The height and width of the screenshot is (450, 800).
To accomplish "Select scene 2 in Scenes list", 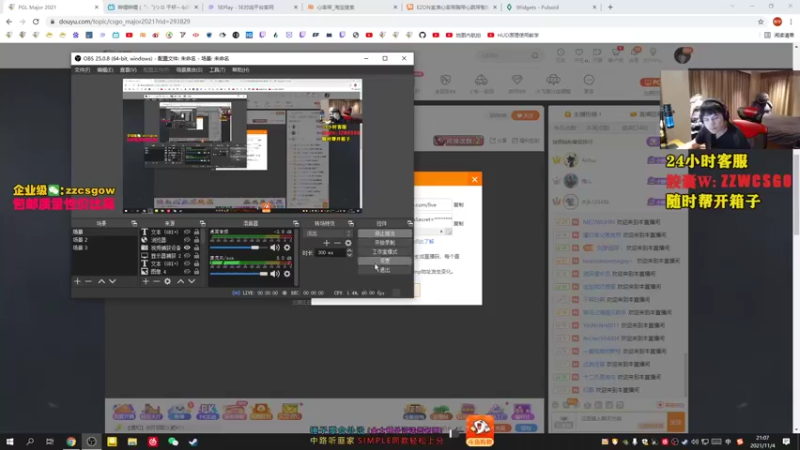I will [x=104, y=239].
